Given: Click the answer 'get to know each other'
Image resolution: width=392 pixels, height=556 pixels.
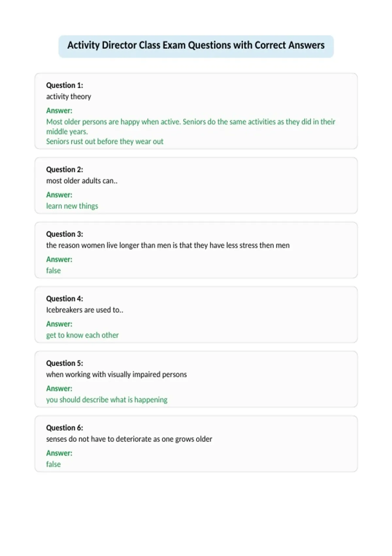Looking at the screenshot, I should 82,335.
